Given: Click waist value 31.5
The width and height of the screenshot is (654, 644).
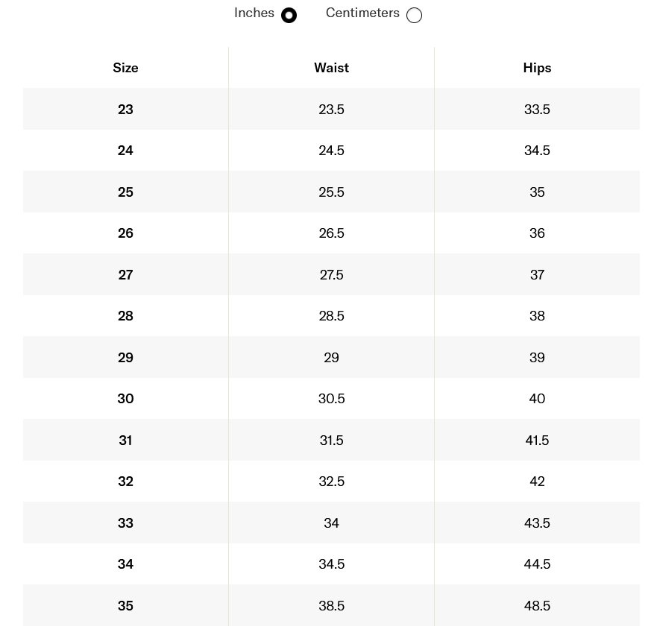Looking at the screenshot, I should 331,441.
